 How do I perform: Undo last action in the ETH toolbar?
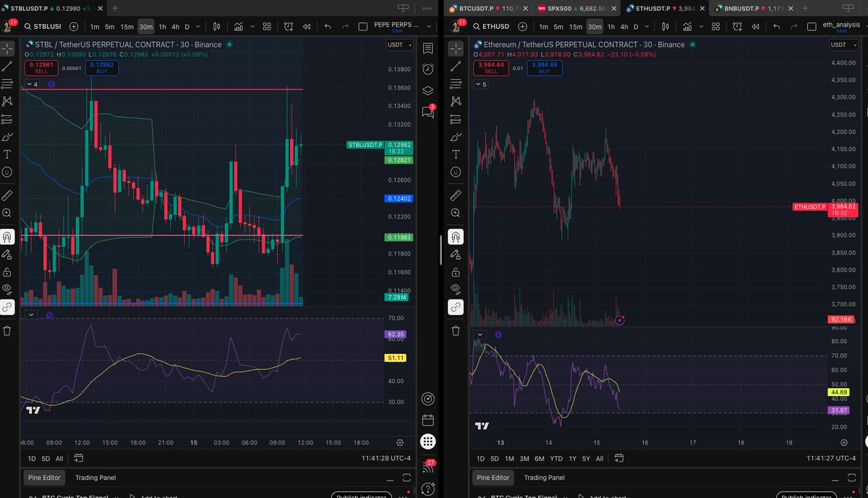pyautogui.click(x=778, y=26)
